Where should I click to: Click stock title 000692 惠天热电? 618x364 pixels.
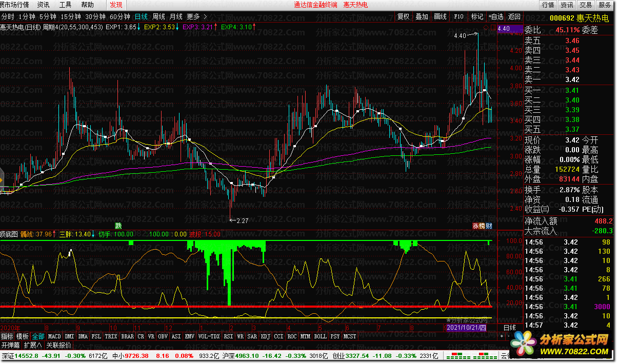coord(580,17)
